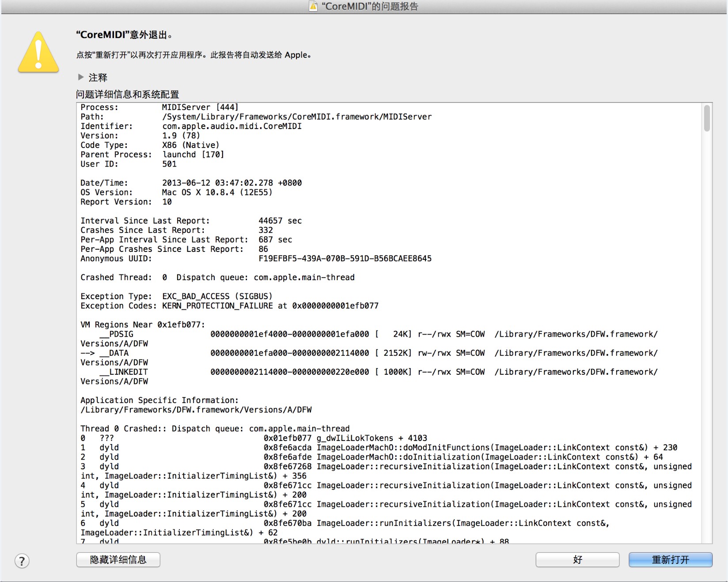This screenshot has height=582, width=728.
Task: Click the date 2013-06-12 03:47:02.278 +0800
Action: [x=232, y=183]
